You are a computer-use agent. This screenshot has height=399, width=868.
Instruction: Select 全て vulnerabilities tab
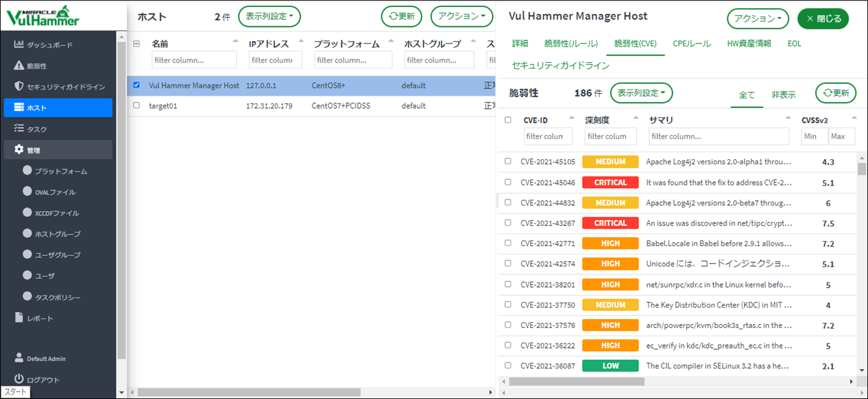click(x=747, y=95)
